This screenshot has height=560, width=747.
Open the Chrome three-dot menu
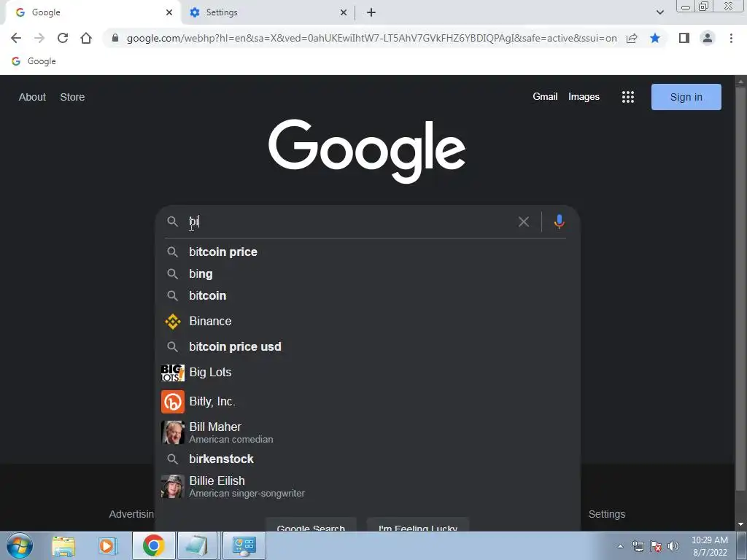pyautogui.click(x=731, y=38)
